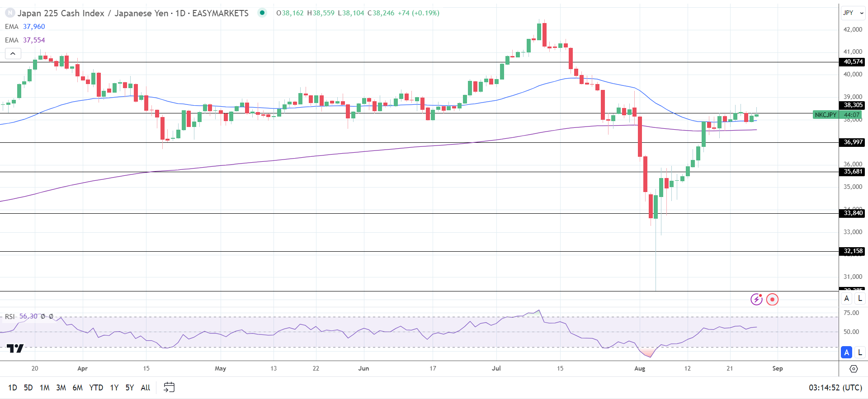Open chart settings gear icon
The width and height of the screenshot is (868, 399).
[854, 369]
